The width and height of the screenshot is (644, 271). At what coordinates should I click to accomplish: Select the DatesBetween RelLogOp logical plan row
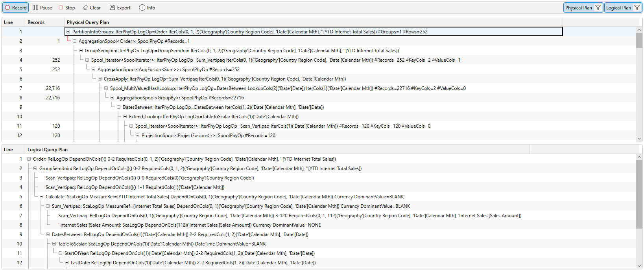tap(180, 234)
